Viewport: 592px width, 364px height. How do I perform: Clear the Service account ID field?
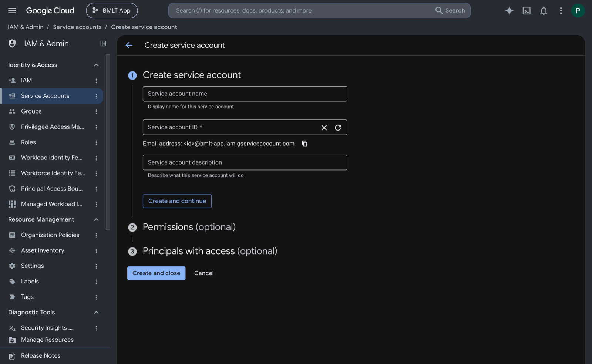coord(324,128)
